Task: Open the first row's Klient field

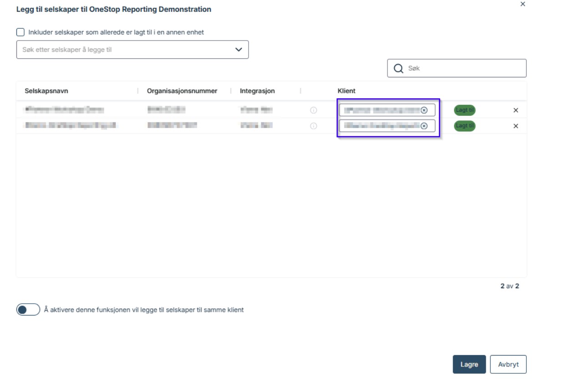Action: 380,110
